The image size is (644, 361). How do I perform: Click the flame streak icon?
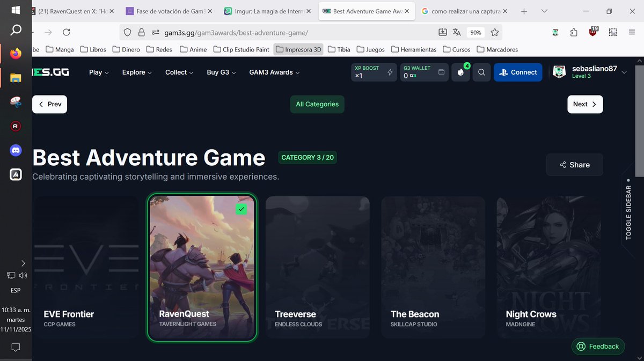(460, 72)
